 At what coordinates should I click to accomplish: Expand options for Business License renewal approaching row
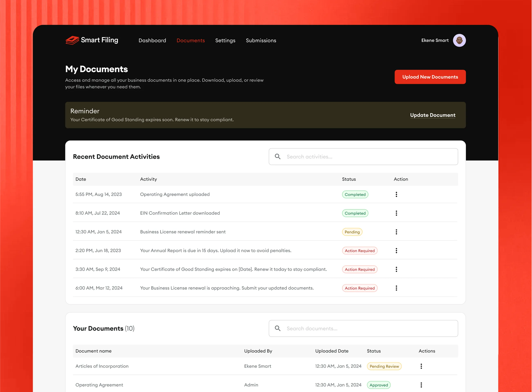[396, 288]
